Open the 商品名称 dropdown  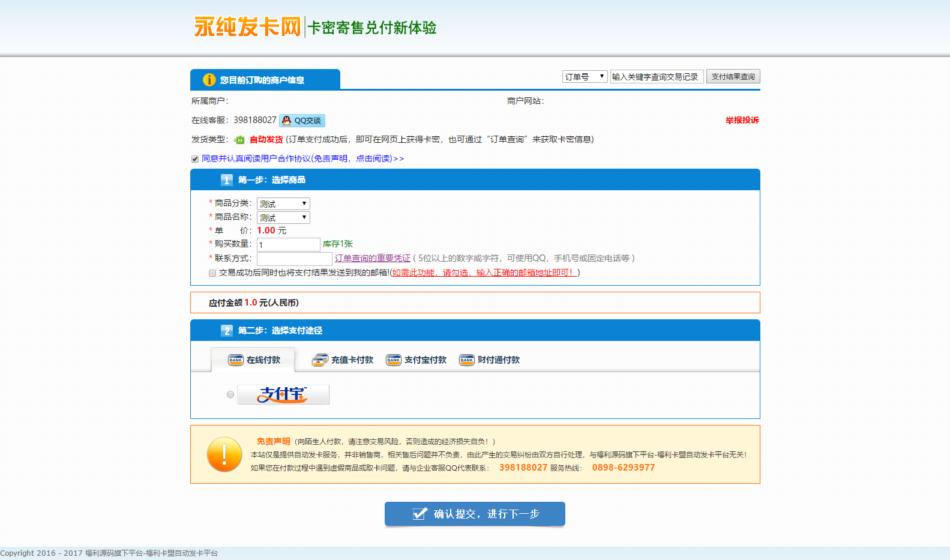click(283, 218)
